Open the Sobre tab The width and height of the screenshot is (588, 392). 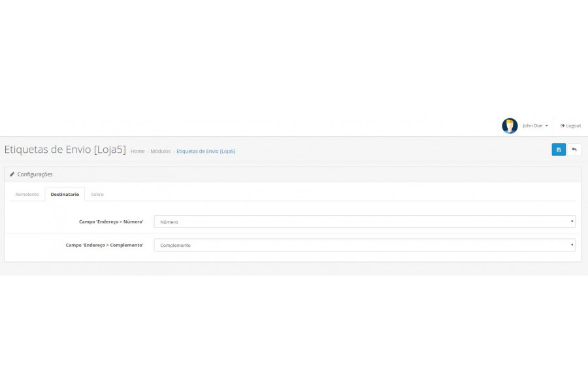(97, 194)
